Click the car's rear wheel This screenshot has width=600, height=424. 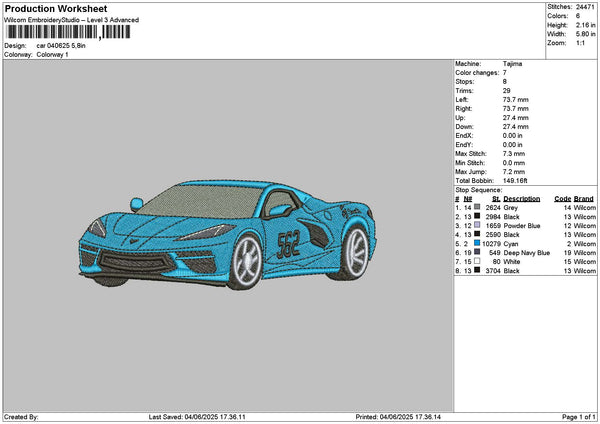coord(355,252)
